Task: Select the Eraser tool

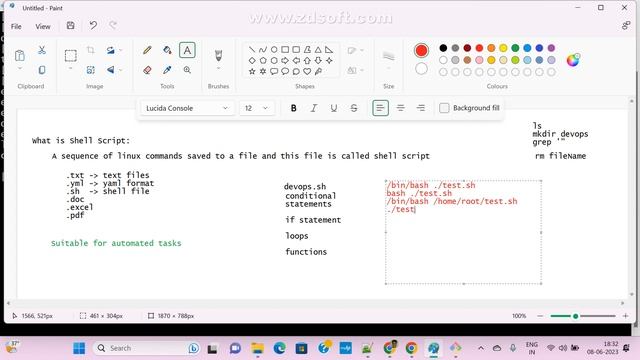Action: tap(147, 70)
